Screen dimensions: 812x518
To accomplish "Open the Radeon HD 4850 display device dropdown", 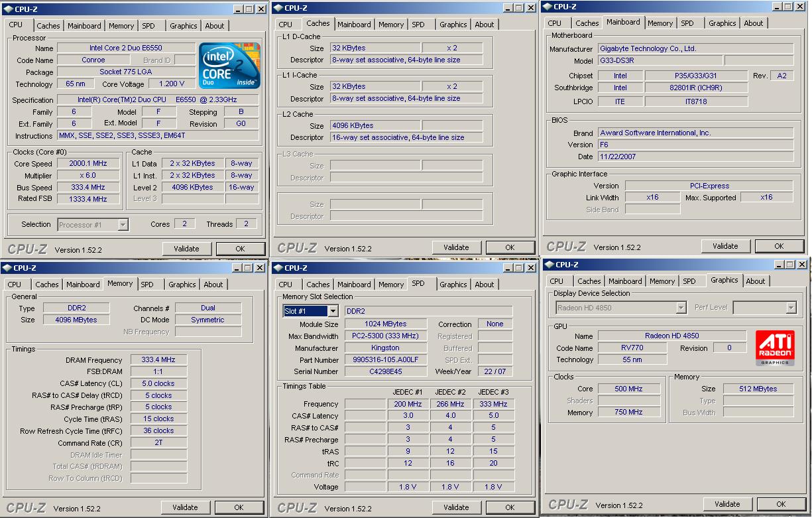I will 681,308.
